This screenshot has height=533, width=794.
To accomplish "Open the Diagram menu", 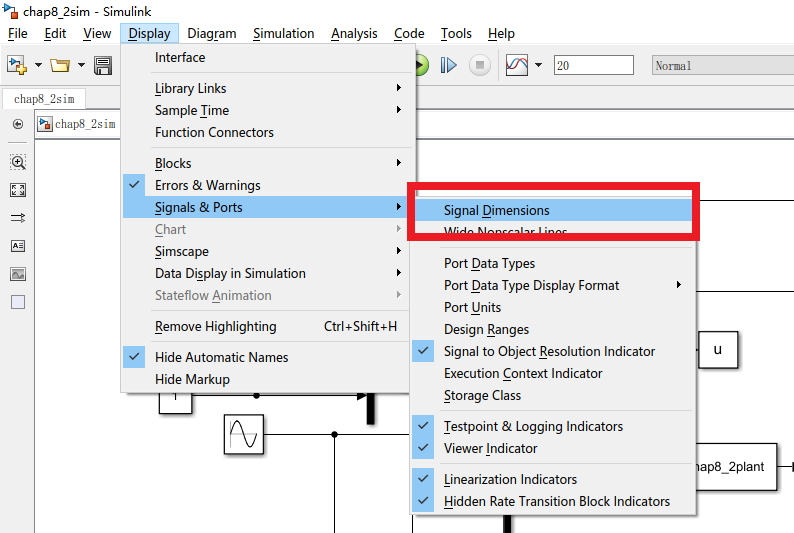I will point(212,33).
